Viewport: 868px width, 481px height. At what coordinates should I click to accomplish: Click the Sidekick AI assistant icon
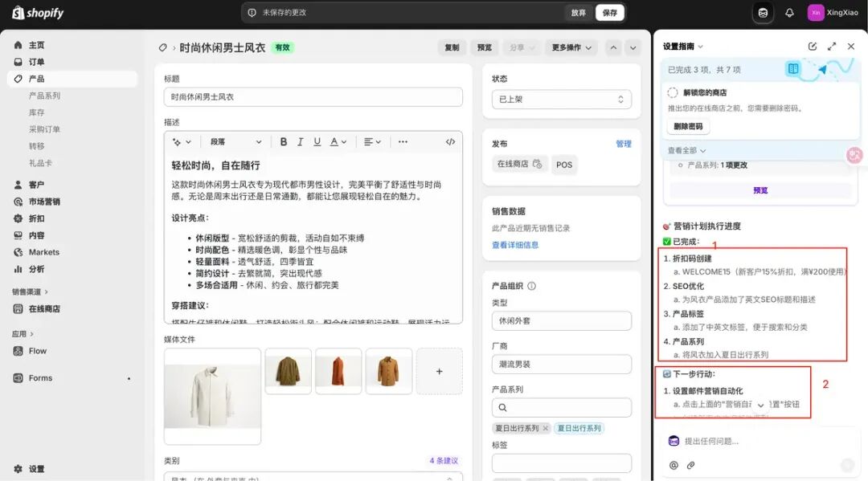[763, 13]
